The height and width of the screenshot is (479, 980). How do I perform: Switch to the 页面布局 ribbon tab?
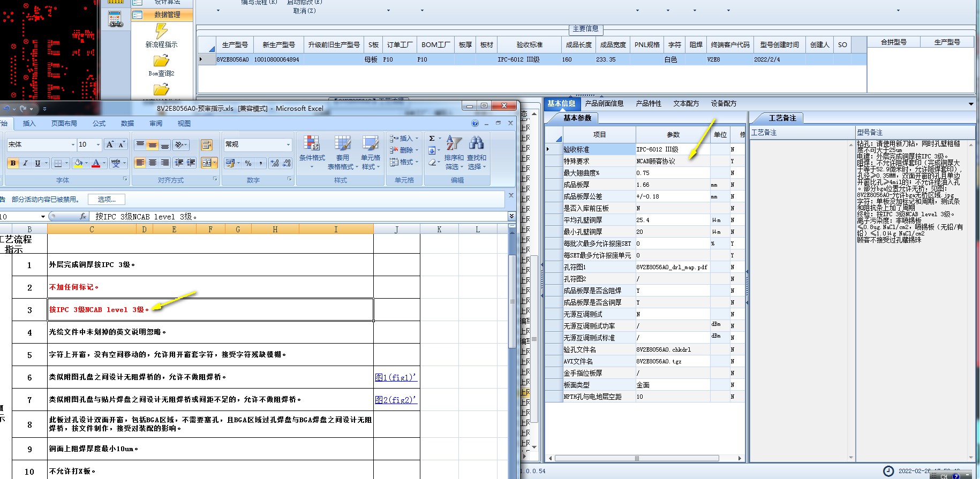64,124
